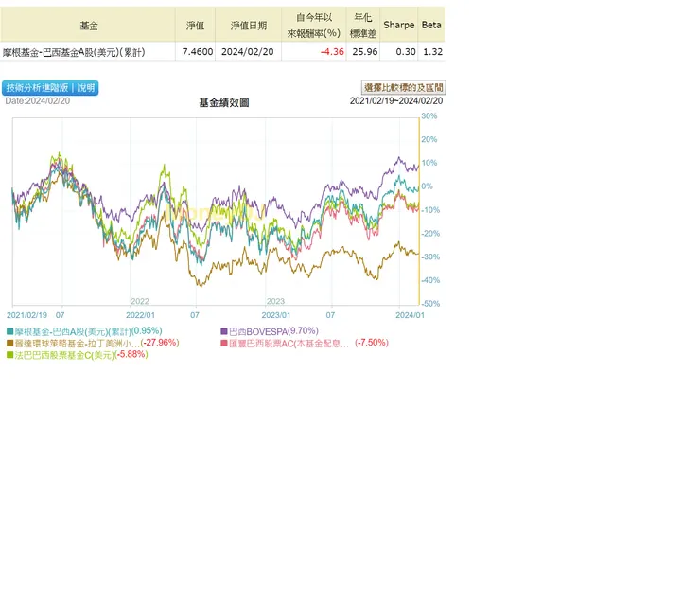Click date range 2021/02/19~2024/02/20

[396, 101]
